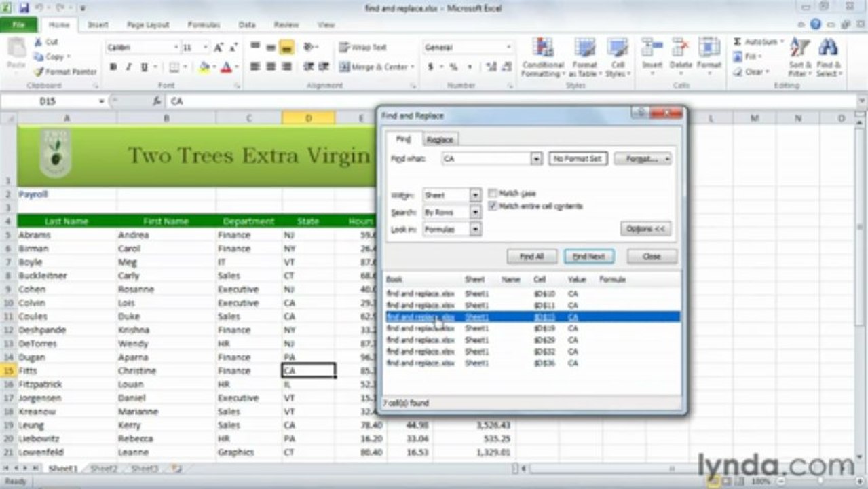Click the red Font Color swatch
This screenshot has width=868, height=489.
point(226,67)
